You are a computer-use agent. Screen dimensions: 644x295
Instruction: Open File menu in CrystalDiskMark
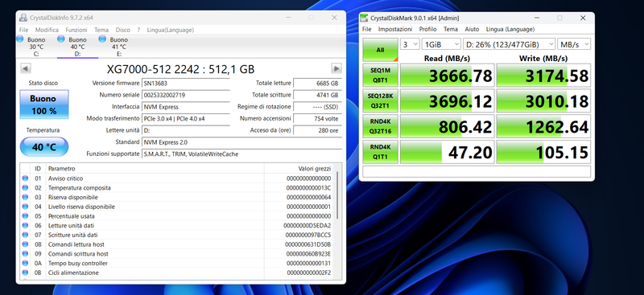click(x=367, y=29)
